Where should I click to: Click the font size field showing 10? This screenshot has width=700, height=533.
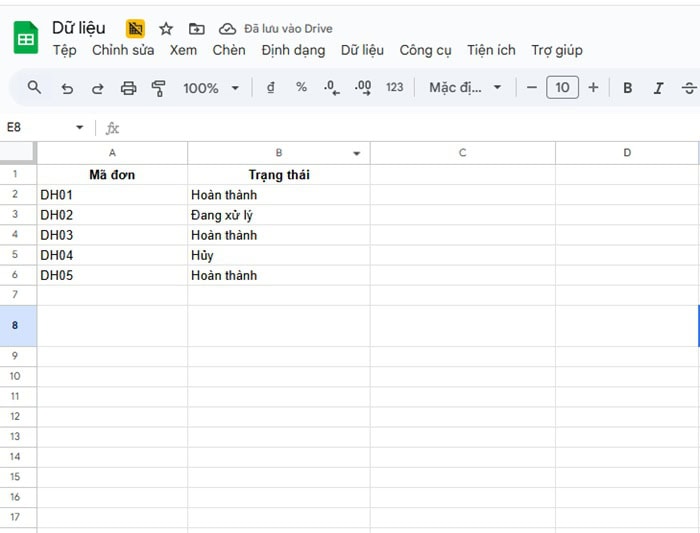[x=562, y=87]
